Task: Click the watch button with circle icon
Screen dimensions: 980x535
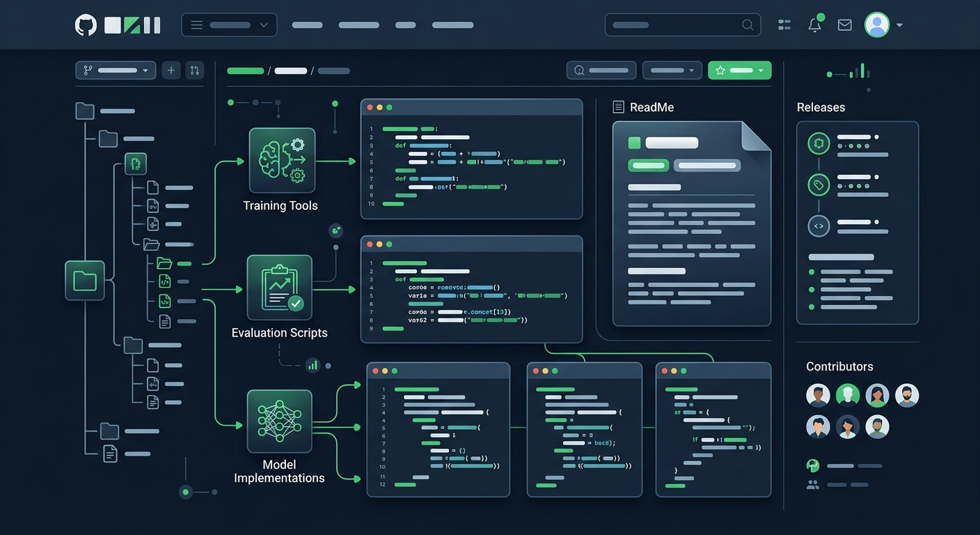Action: [601, 70]
